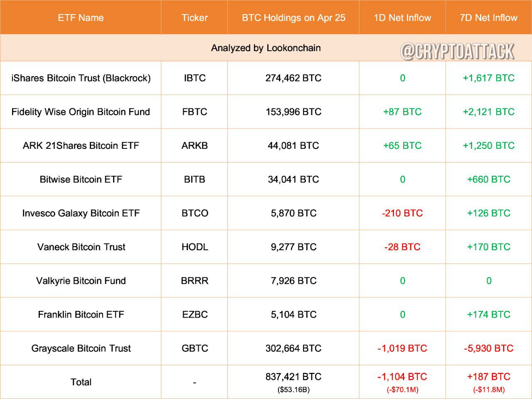This screenshot has height=399, width=532.
Task: Select Grayscale Bitcoin Trust row name
Action: (81, 348)
